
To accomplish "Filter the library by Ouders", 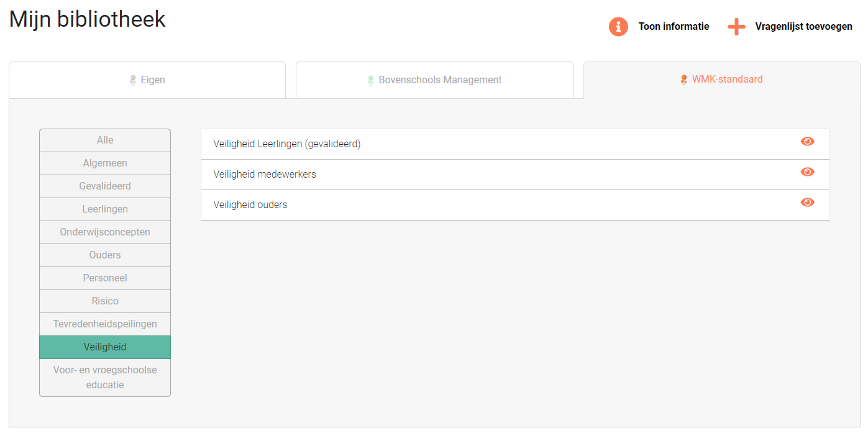I will [x=105, y=255].
